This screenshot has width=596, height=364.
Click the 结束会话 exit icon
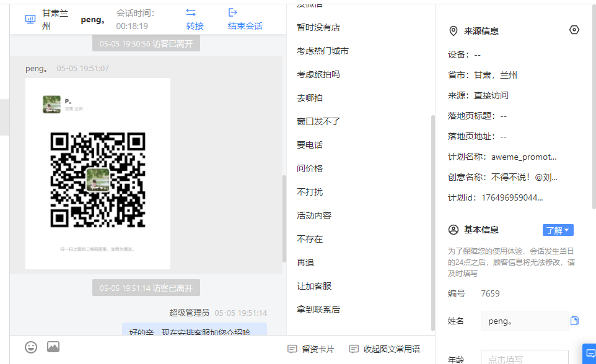[232, 12]
